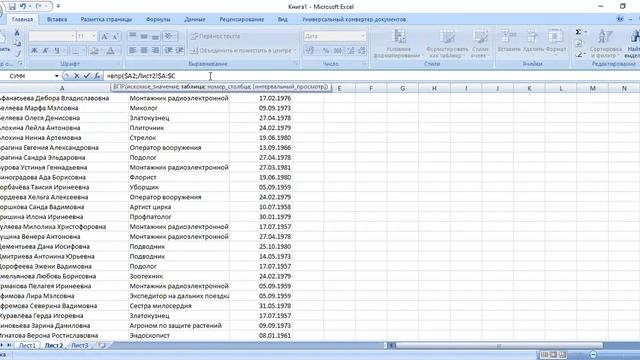This screenshot has height=360, width=640.
Task: Open the Дата number format dropdown
Action: (x=363, y=36)
